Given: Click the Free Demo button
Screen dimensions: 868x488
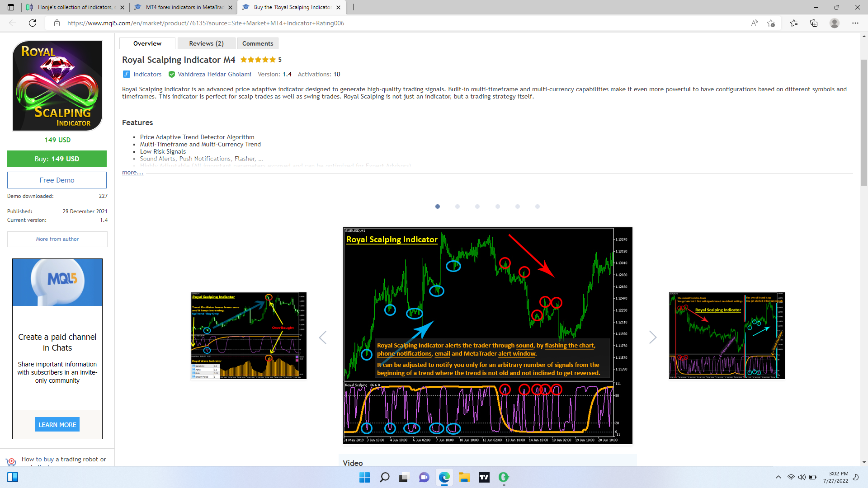Looking at the screenshot, I should [57, 180].
